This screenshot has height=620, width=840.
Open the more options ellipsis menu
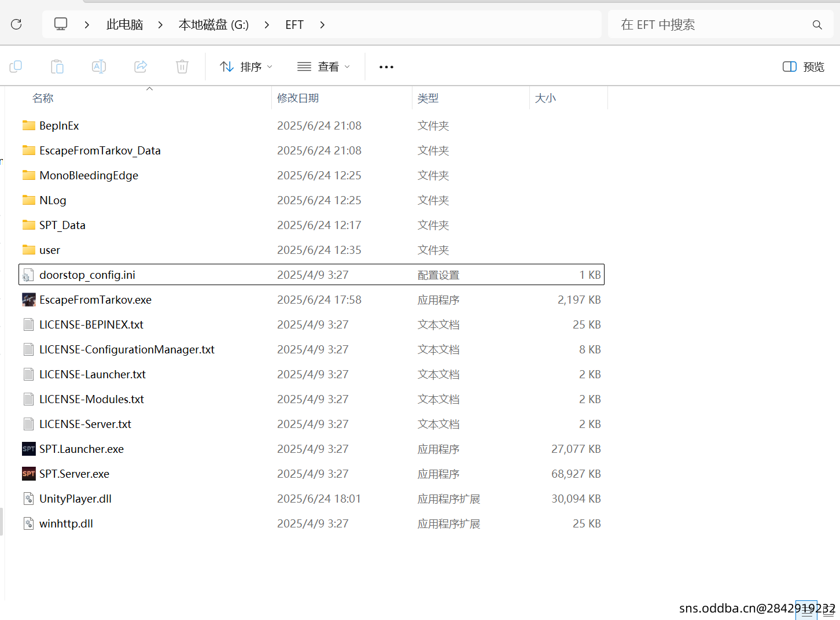[386, 67]
